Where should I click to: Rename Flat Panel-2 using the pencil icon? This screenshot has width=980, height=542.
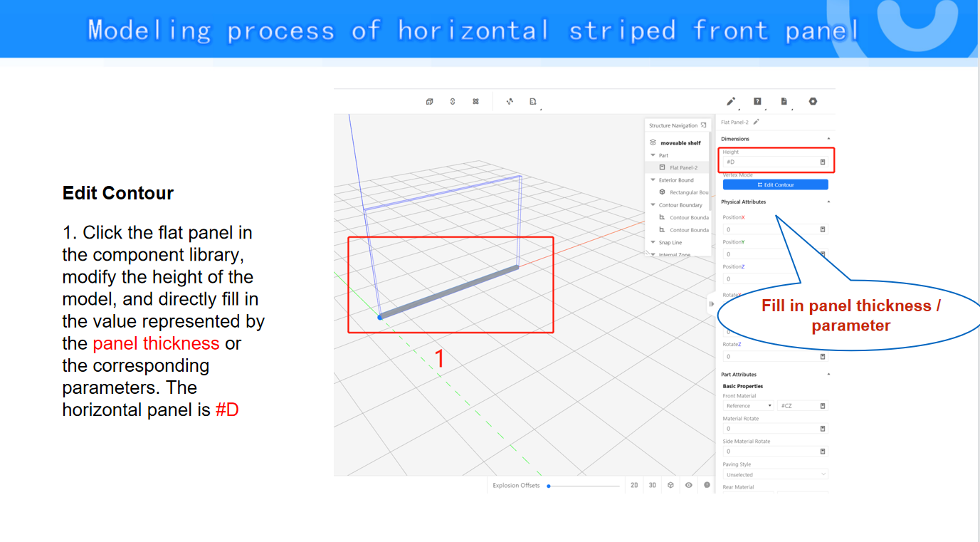point(757,123)
